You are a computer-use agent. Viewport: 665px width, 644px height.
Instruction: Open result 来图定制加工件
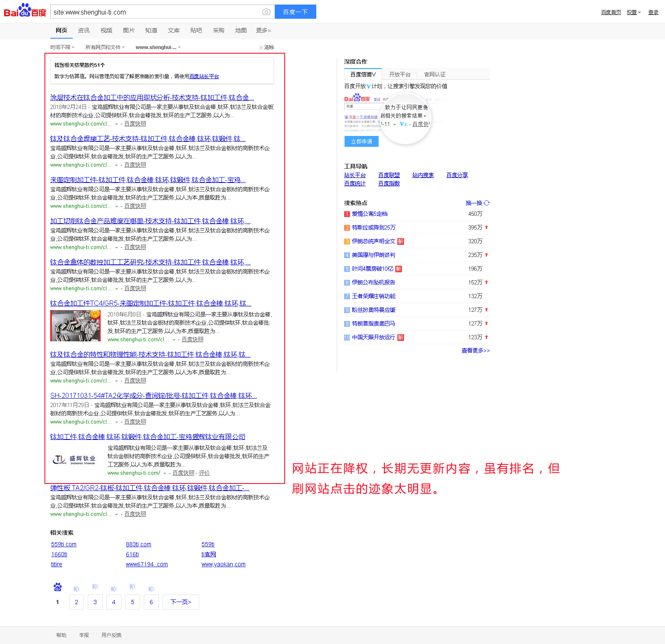point(148,180)
